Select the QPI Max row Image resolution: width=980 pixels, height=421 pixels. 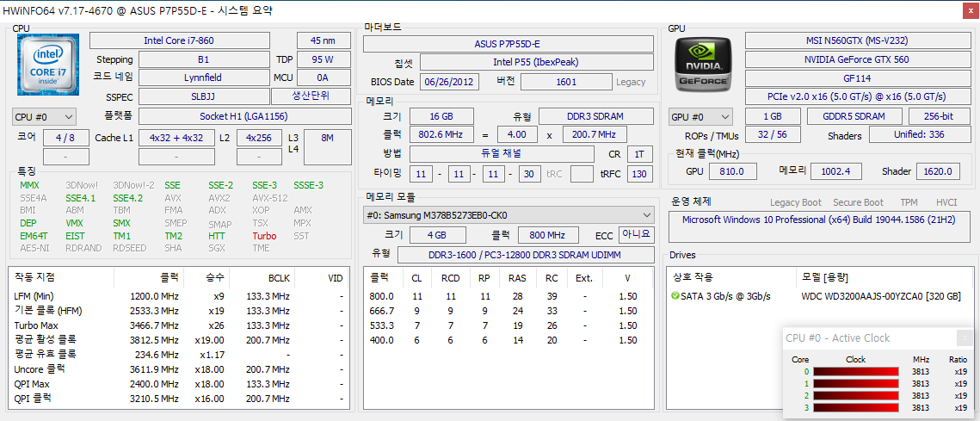[179, 384]
